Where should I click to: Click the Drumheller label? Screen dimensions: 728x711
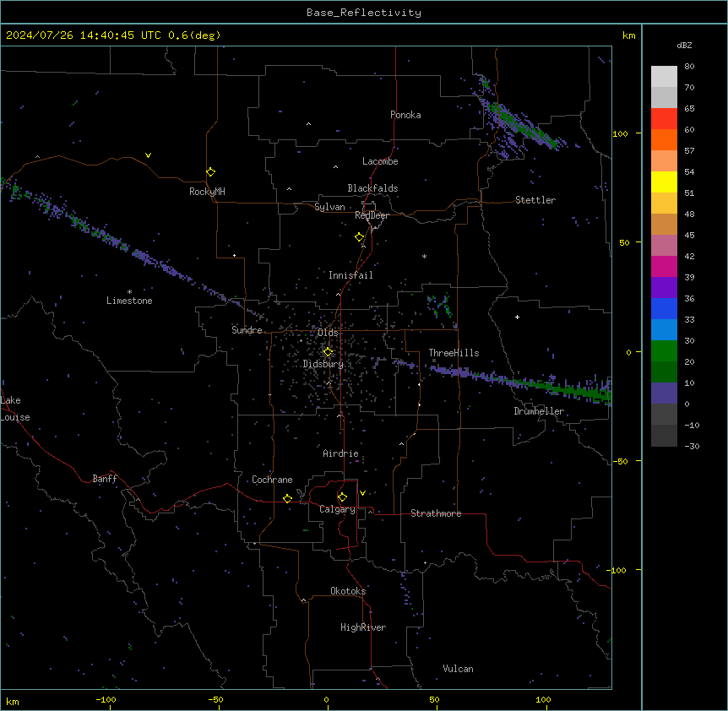(539, 411)
